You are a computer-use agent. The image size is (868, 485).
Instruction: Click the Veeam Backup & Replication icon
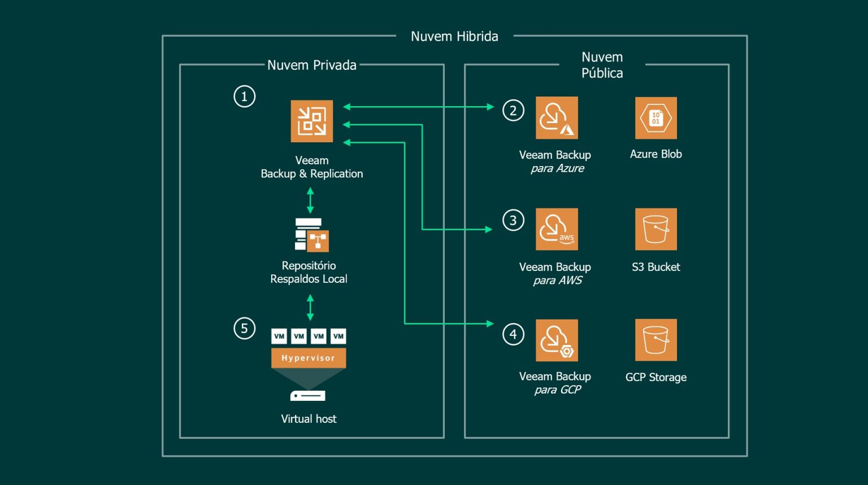[x=312, y=121]
